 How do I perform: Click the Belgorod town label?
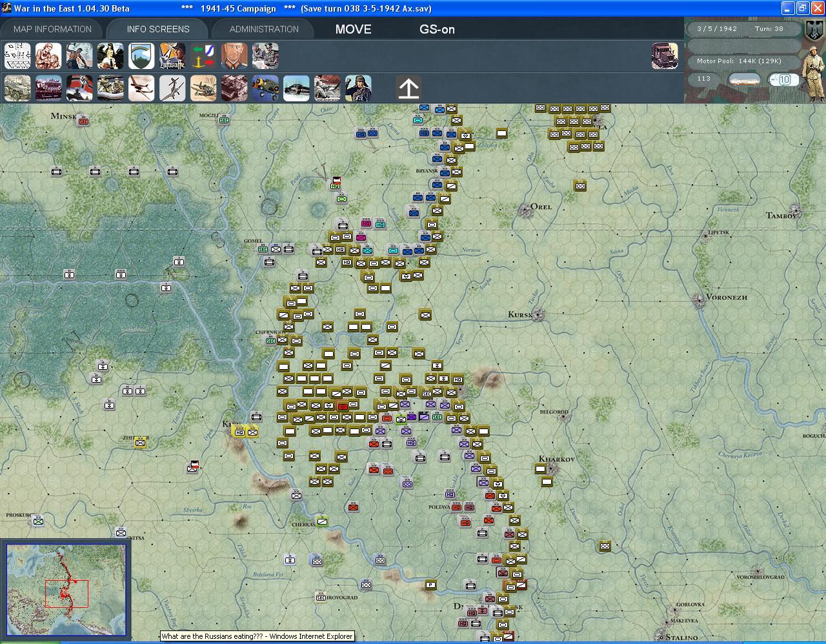tap(554, 411)
